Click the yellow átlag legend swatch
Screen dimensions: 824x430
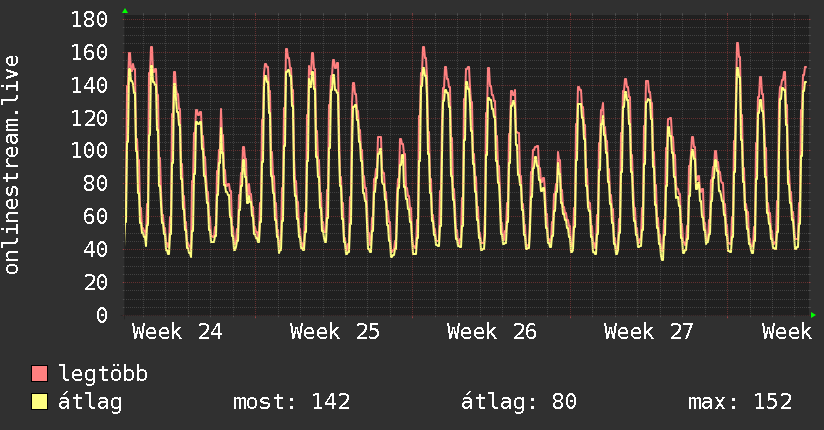[39, 402]
